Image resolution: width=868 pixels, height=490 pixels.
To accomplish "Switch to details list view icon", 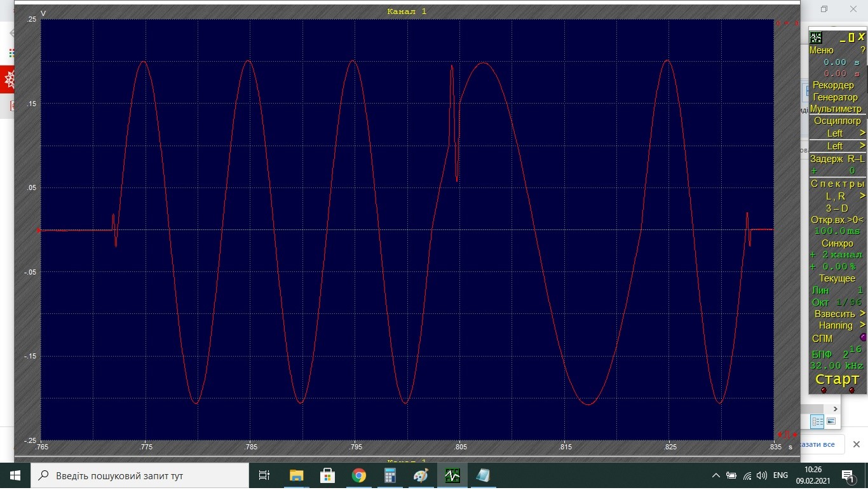I will [818, 421].
